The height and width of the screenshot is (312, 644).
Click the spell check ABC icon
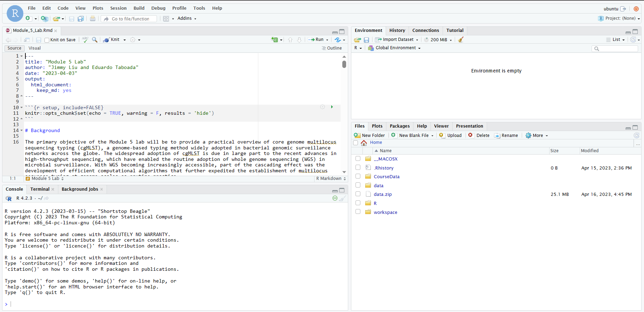point(85,40)
